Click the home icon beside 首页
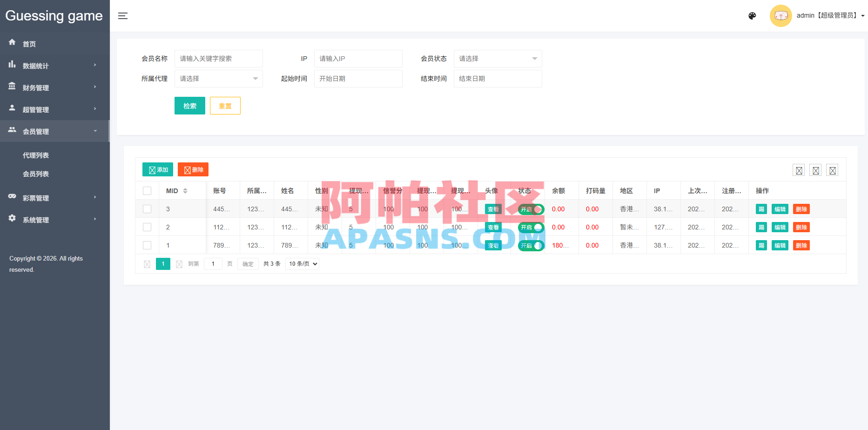 click(12, 42)
